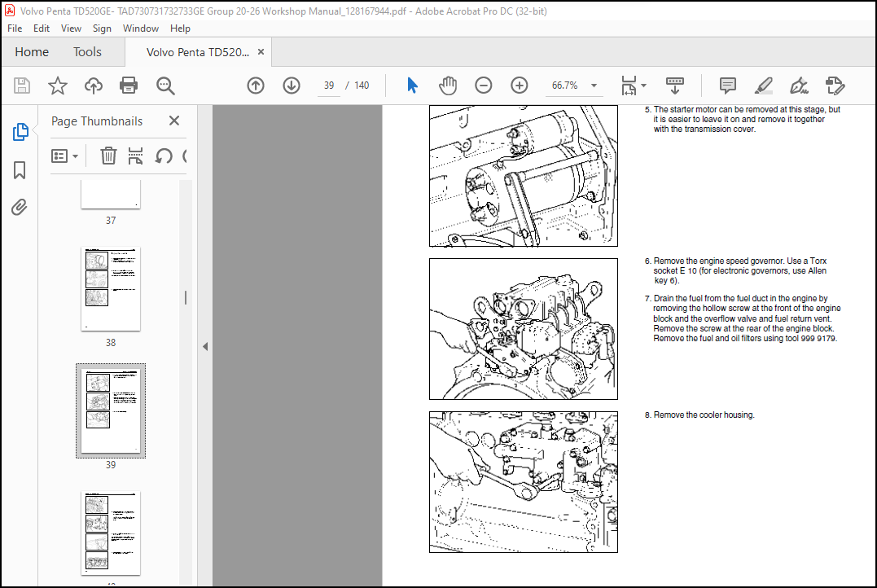
Task: Click the text '8. Remove the cooler housing.'
Action: [699, 415]
